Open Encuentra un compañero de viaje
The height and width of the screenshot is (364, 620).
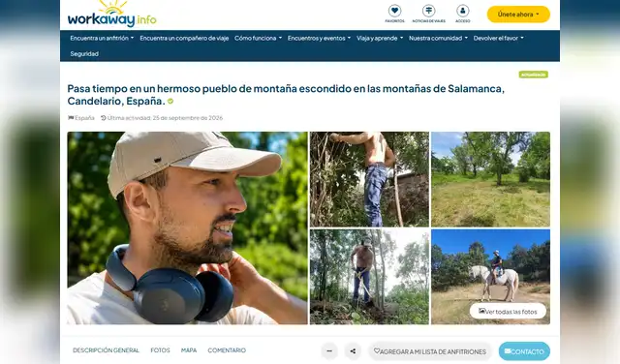click(184, 39)
